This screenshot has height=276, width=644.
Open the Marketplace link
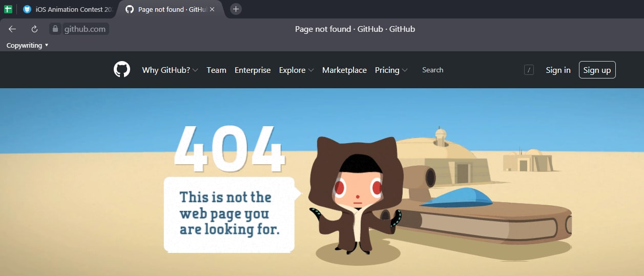point(344,70)
